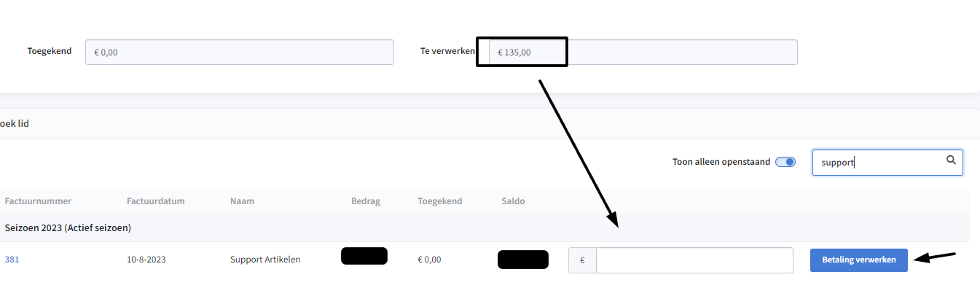980x288 pixels.
Task: Click the Toon alleen openstaand label text
Action: pyautogui.click(x=721, y=162)
